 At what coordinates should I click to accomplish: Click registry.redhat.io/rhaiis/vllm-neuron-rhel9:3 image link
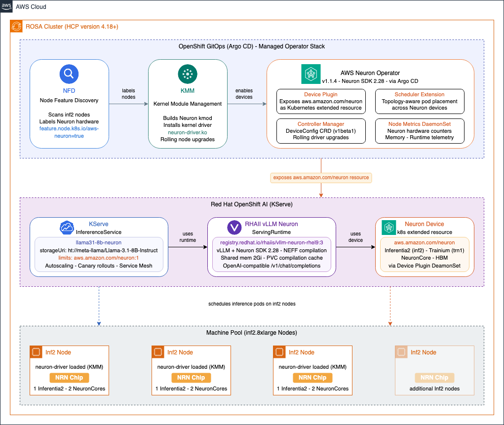pyautogui.click(x=271, y=242)
